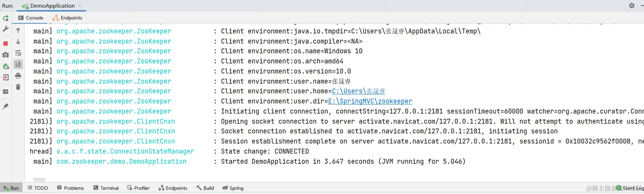
Task: Click the horizontal scrollbar thumb under the console
Action: pos(39,180)
